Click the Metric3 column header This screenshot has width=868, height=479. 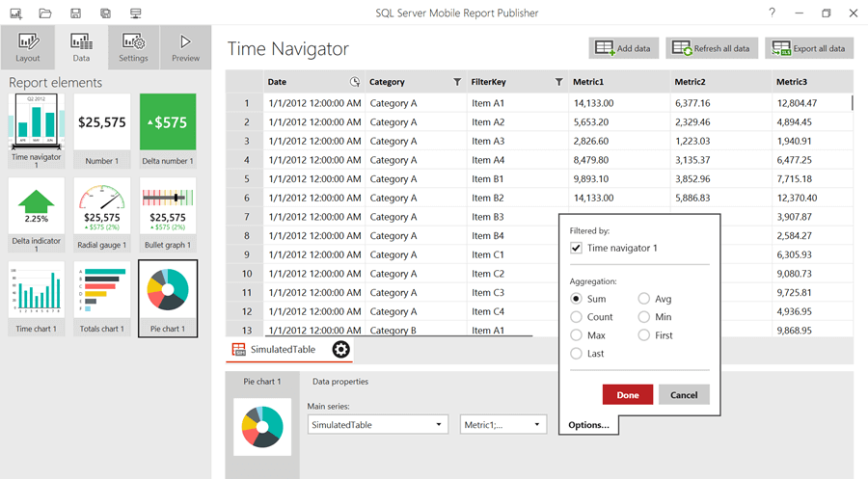click(813, 82)
